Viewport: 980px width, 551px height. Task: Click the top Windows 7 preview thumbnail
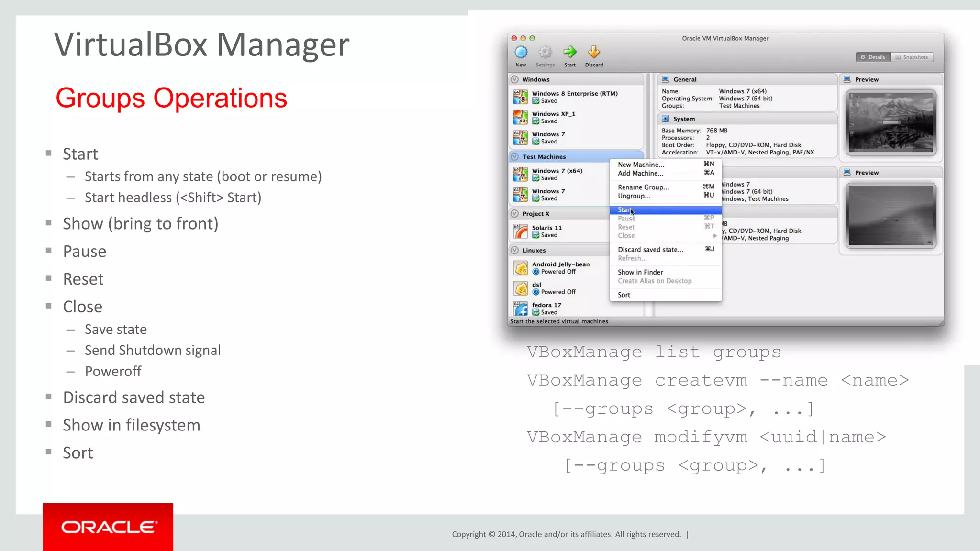891,122
